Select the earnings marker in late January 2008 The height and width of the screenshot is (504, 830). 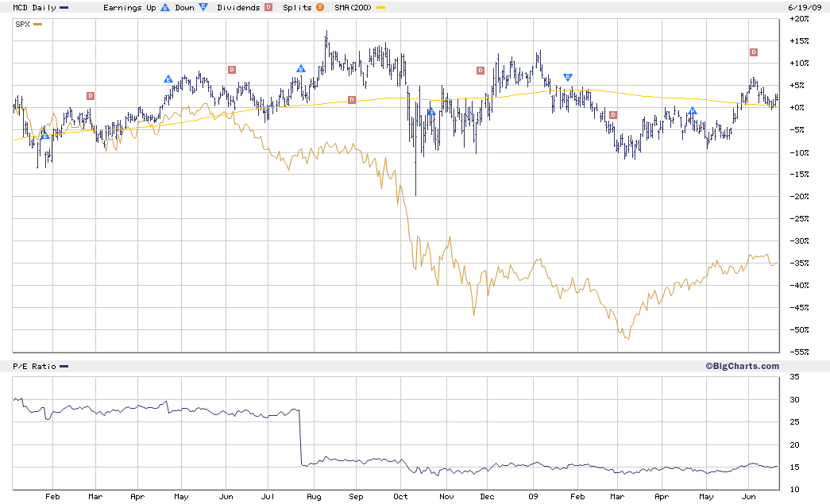[x=45, y=136]
